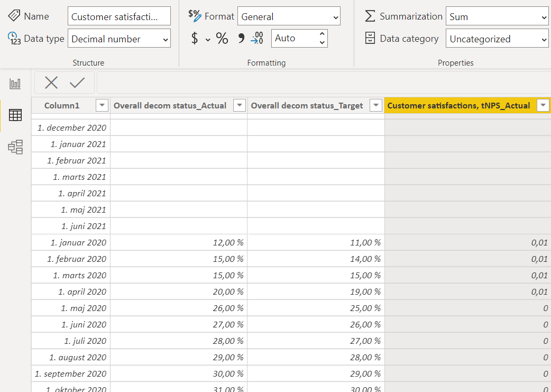The width and height of the screenshot is (551, 392).
Task: Click the 1. september 2020 cell
Action: [x=71, y=373]
